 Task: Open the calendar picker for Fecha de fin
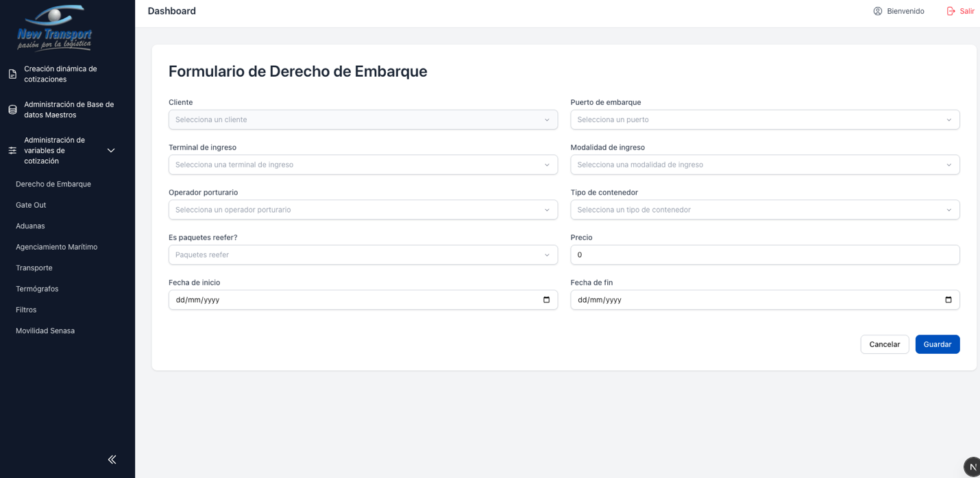coord(948,300)
